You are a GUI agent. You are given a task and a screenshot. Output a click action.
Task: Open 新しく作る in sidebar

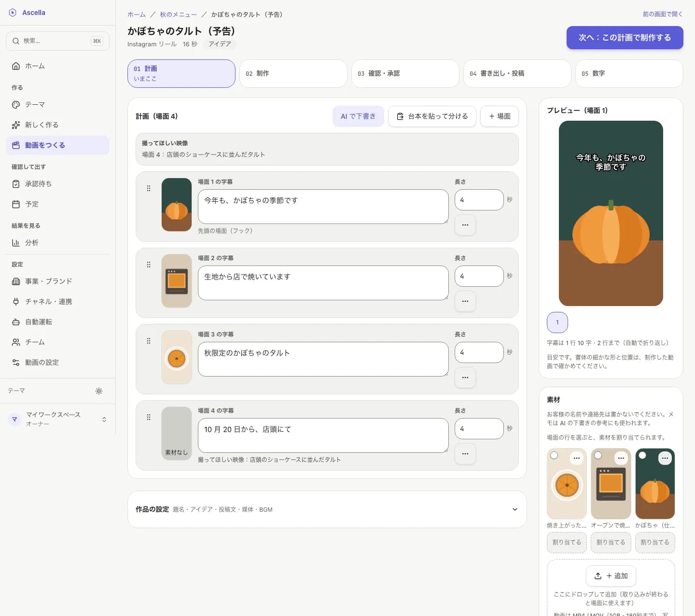[x=57, y=125]
